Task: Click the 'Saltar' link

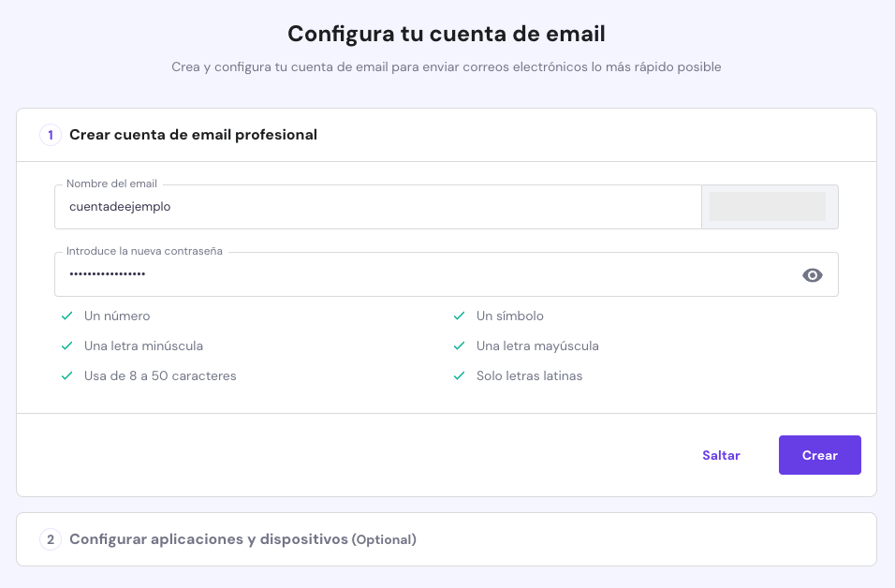Action: tap(721, 455)
